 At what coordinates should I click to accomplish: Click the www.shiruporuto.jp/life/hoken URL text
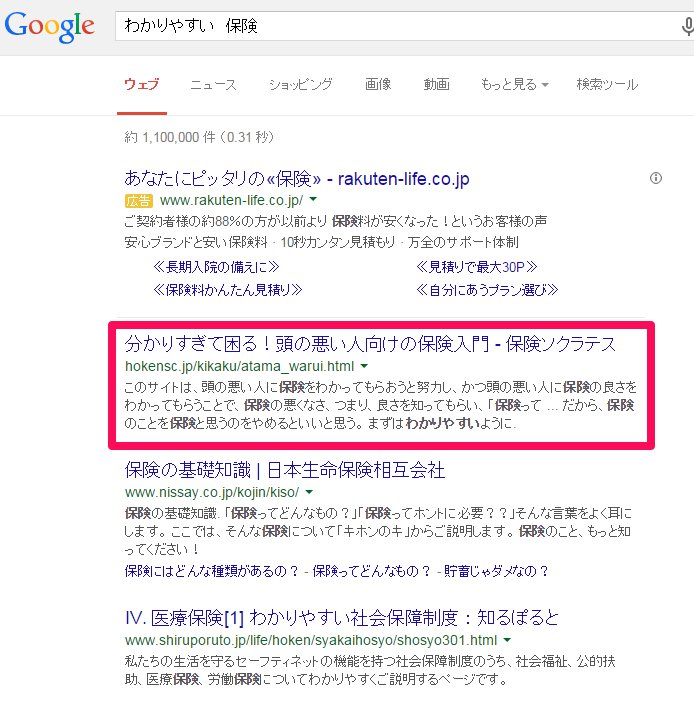(311, 640)
